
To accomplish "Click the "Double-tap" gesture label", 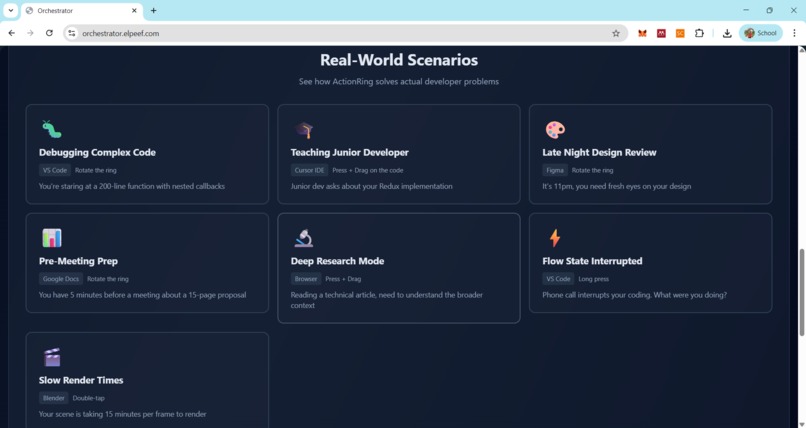I will 88,398.
